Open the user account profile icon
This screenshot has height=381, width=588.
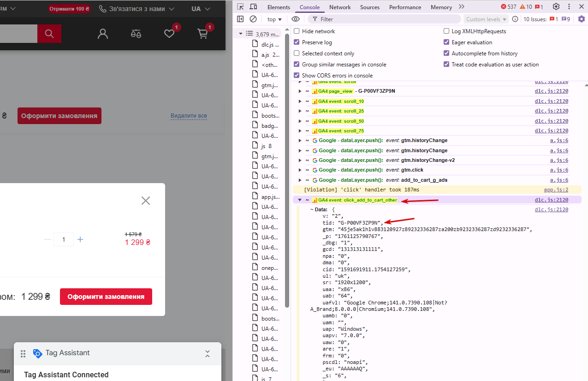103,34
